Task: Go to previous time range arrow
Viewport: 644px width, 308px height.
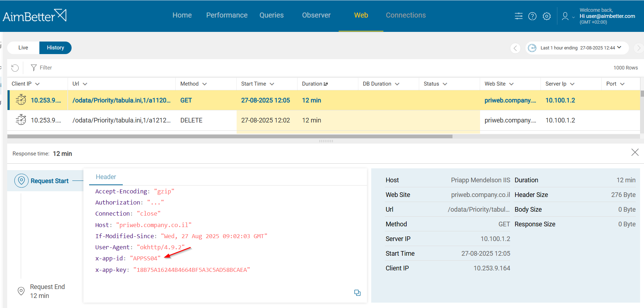Action: (515, 48)
